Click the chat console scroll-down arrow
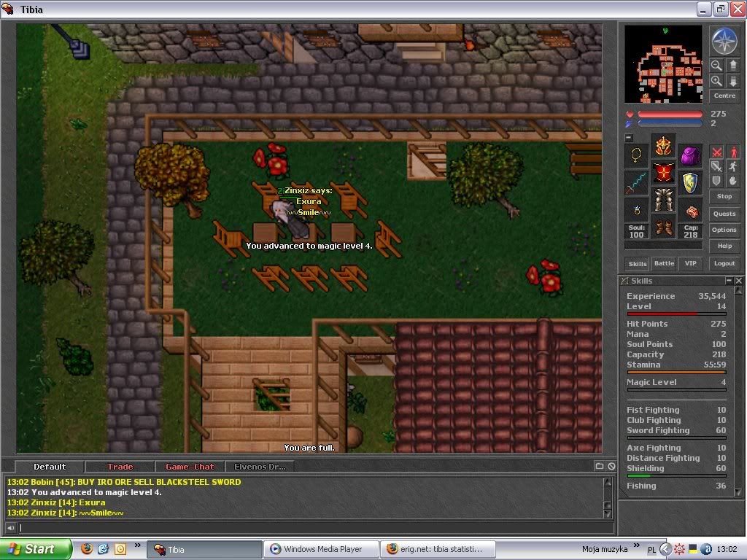The image size is (747, 560). tap(608, 514)
